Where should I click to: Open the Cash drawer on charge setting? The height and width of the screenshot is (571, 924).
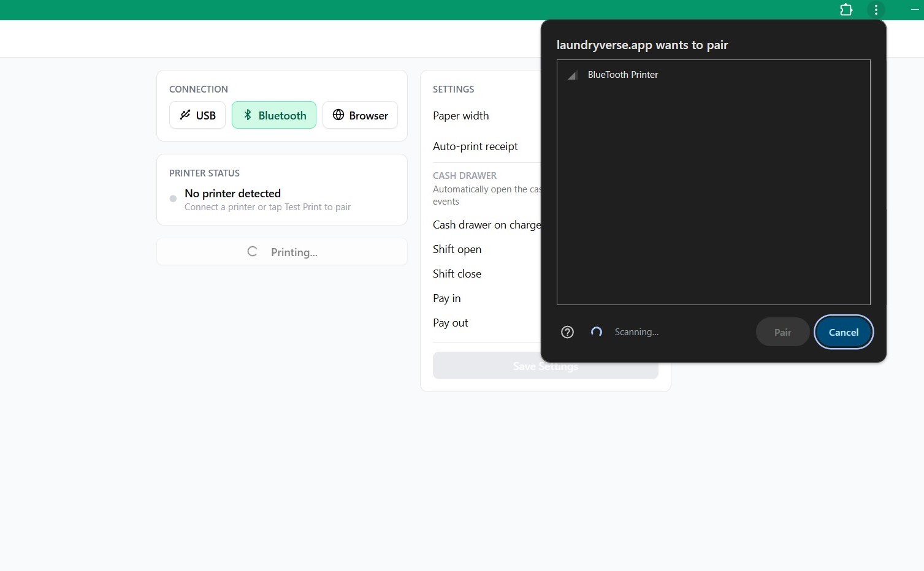(x=486, y=225)
